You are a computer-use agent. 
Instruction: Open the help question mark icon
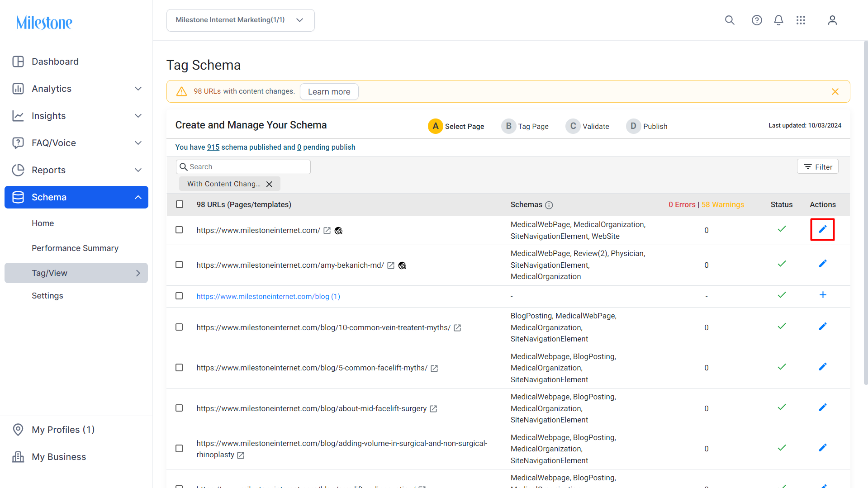coord(757,20)
